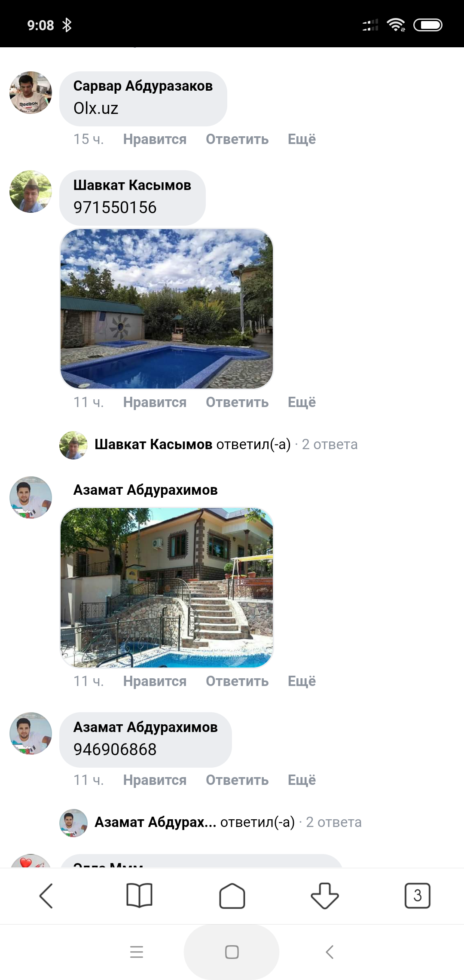This screenshot has width=464, height=980.
Task: Like the 946906868 comment with Нравится
Action: [x=155, y=780]
